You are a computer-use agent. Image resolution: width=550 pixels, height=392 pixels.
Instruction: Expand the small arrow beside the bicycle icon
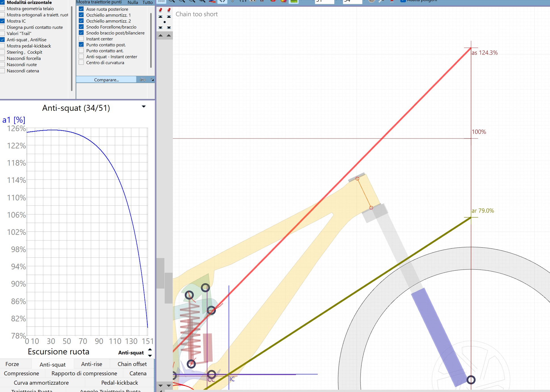(152, 80)
